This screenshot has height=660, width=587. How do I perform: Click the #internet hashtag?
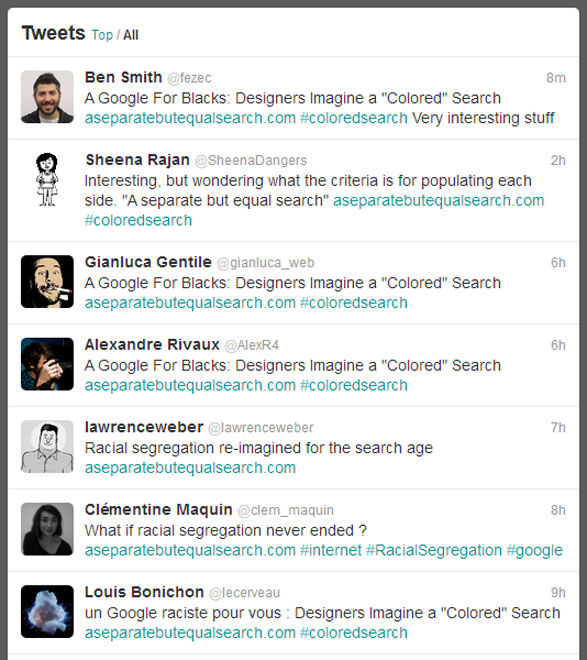[x=331, y=550]
